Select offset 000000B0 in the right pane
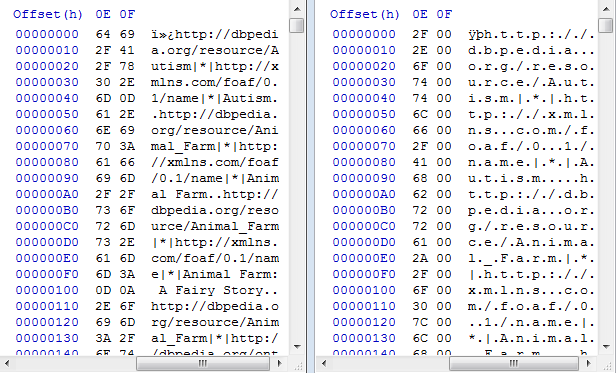 point(364,210)
